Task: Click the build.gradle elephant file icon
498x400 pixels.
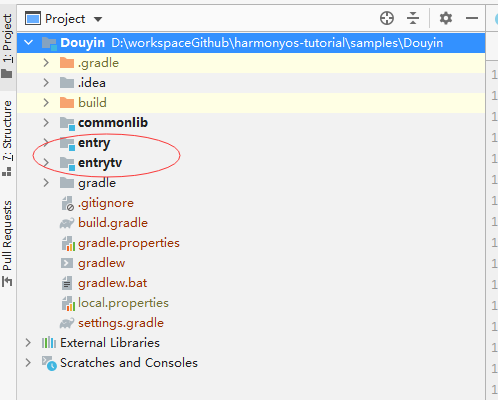Action: [x=67, y=223]
